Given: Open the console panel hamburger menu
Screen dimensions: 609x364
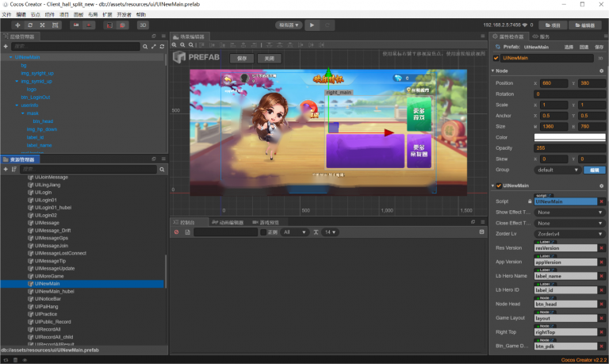Looking at the screenshot, I should click(483, 222).
